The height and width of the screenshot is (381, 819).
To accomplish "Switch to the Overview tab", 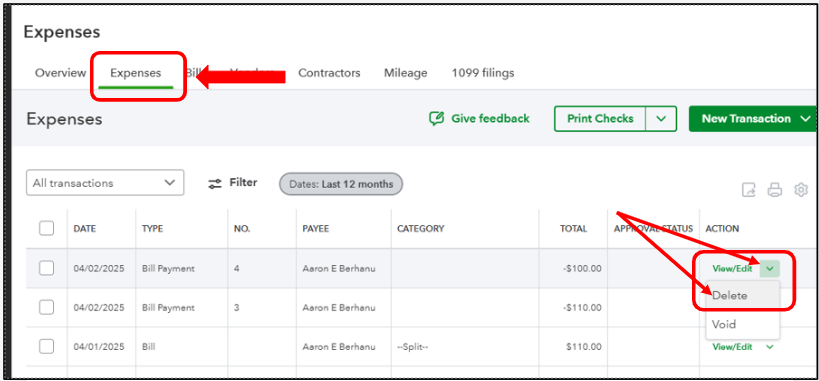I will pyautogui.click(x=61, y=73).
